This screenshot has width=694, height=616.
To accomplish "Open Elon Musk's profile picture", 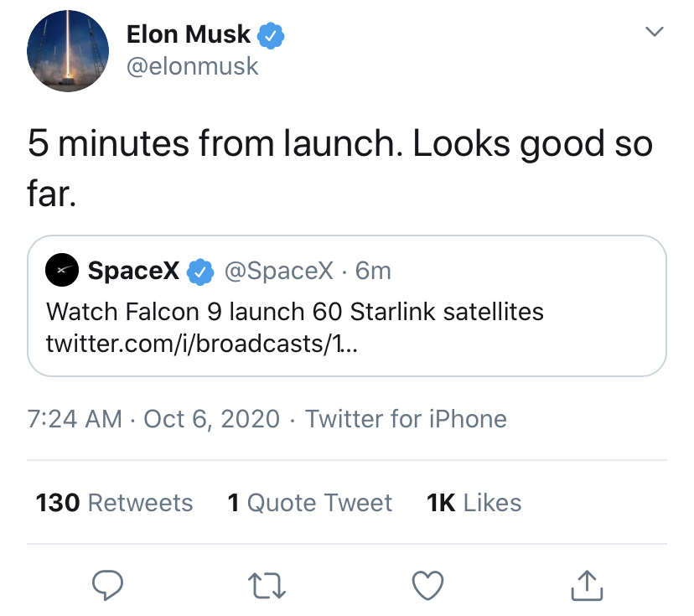I will 68,51.
